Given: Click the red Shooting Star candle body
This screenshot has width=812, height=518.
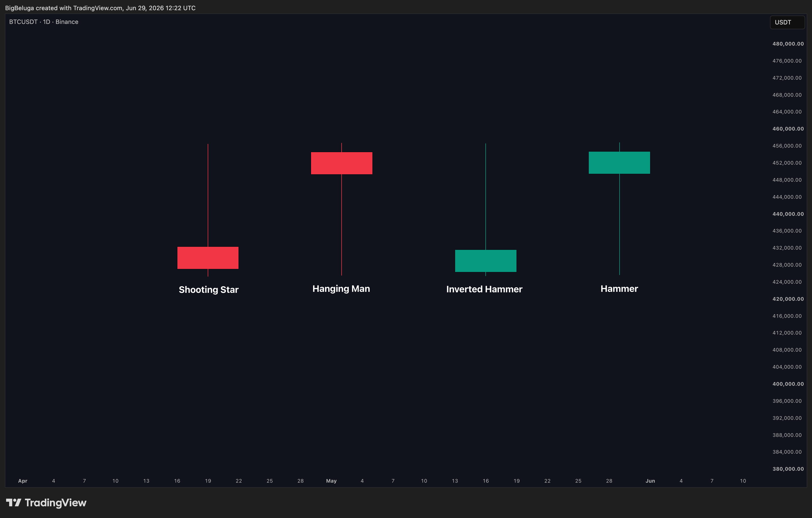Looking at the screenshot, I should pos(208,258).
